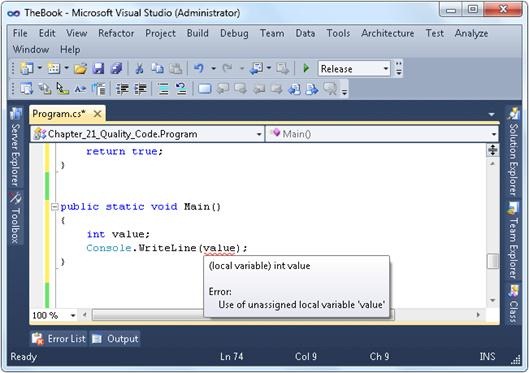This screenshot has height=373, width=529.
Task: Expand the Toolbox side tab
Action: [15, 218]
